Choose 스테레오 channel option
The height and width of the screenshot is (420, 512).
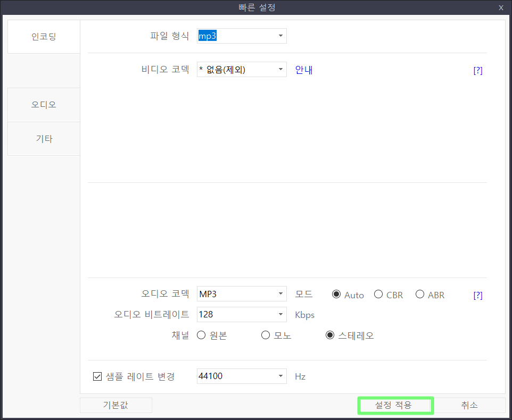pos(330,335)
